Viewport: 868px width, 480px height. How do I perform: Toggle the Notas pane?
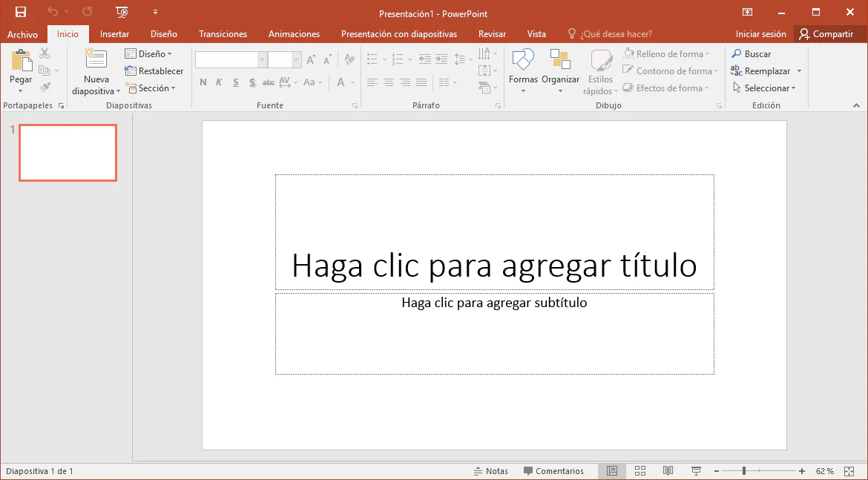pyautogui.click(x=491, y=471)
